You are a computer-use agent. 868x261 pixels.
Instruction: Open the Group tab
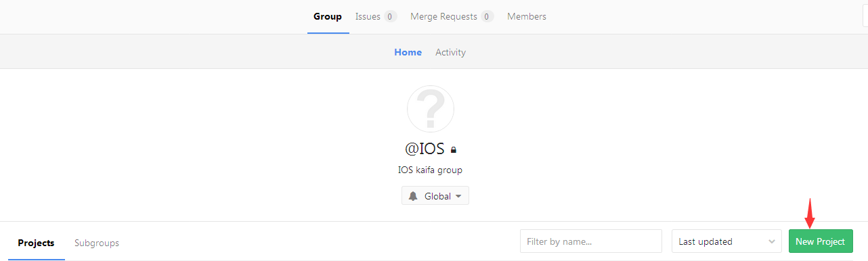[328, 17]
